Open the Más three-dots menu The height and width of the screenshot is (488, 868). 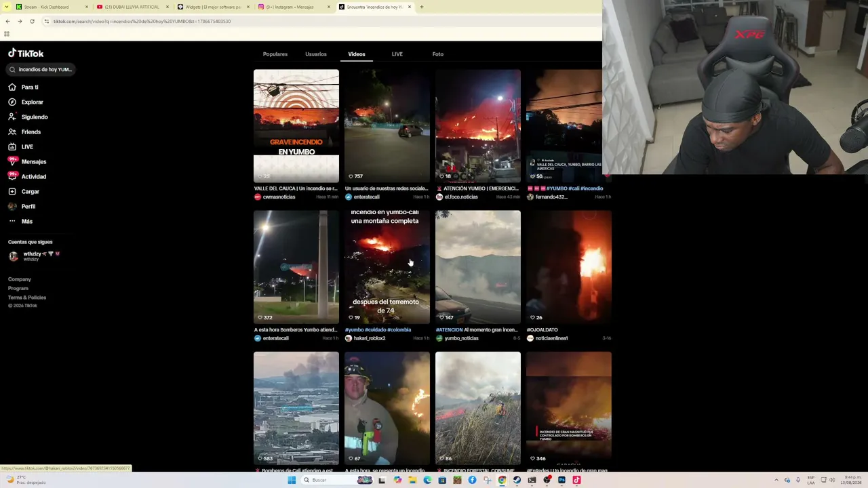[12, 221]
